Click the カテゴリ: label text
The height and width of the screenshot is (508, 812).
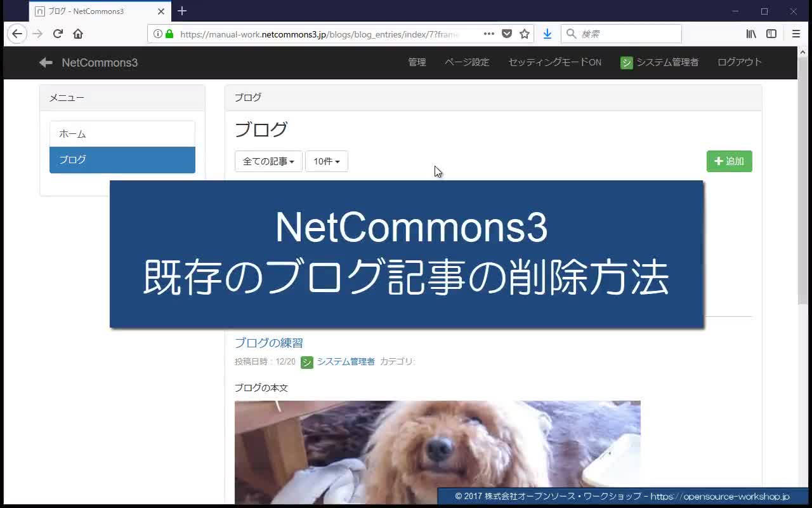point(398,362)
